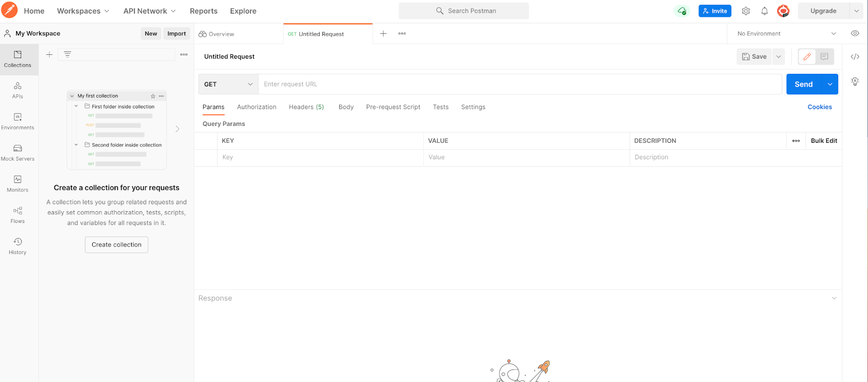Open the code snippet panel icon
This screenshot has height=382, width=868.
coord(855,56)
